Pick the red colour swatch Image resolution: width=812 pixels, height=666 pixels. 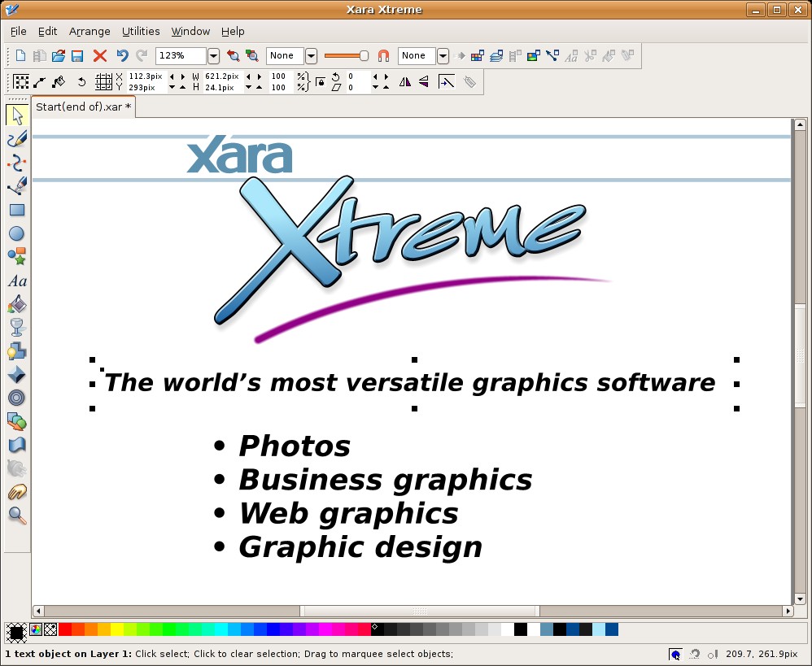65,629
